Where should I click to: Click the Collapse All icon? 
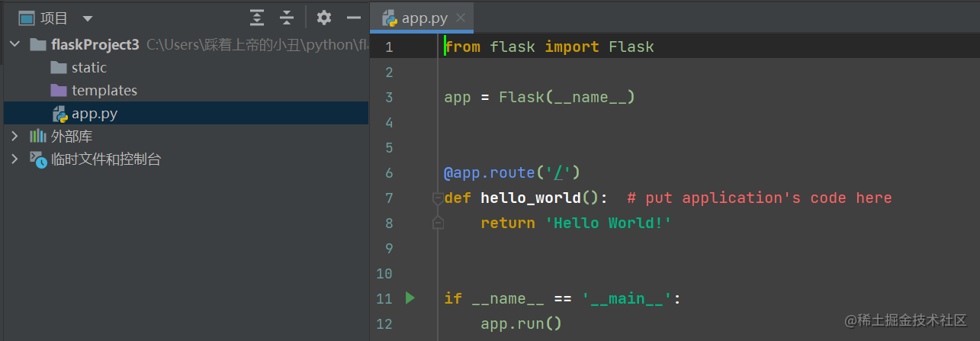[x=287, y=18]
